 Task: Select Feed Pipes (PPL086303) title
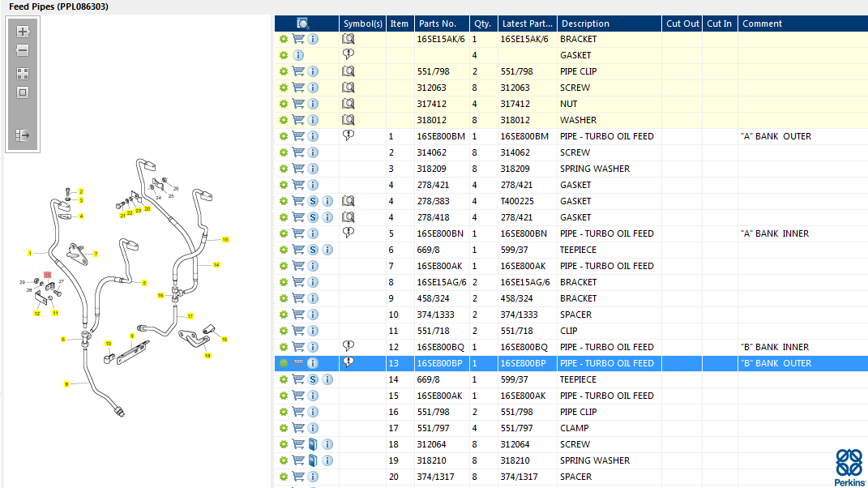58,6
